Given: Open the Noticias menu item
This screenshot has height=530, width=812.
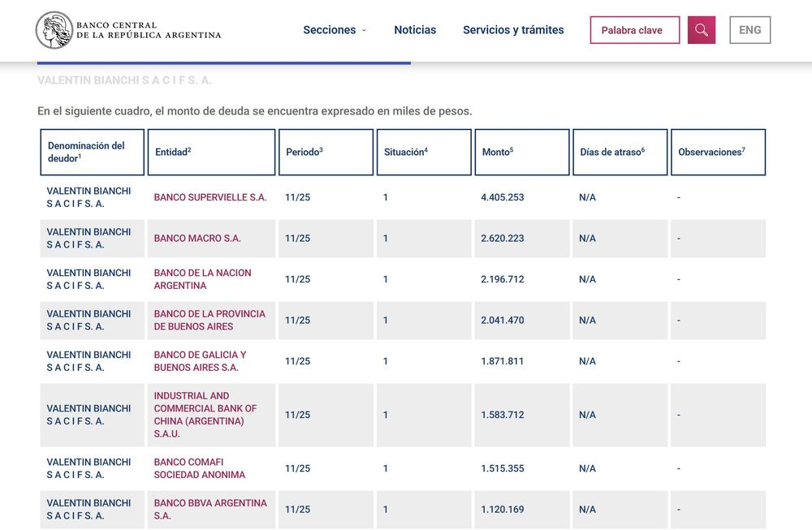Looking at the screenshot, I should click(x=415, y=30).
